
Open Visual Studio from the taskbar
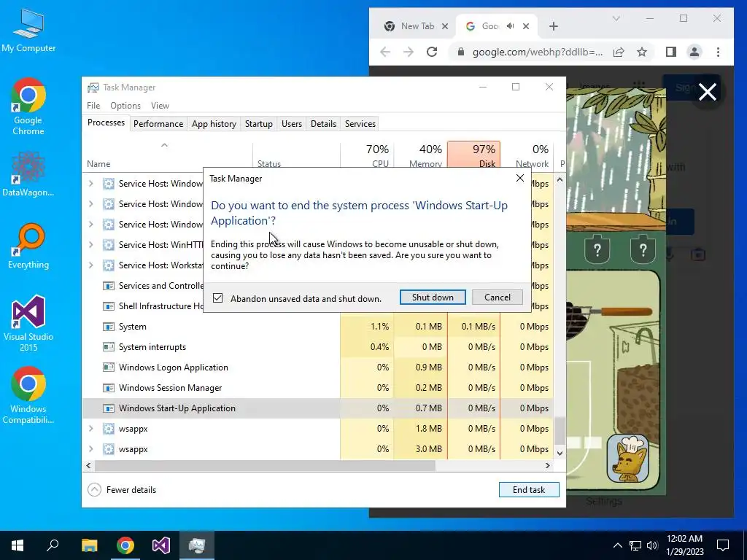[161, 545]
